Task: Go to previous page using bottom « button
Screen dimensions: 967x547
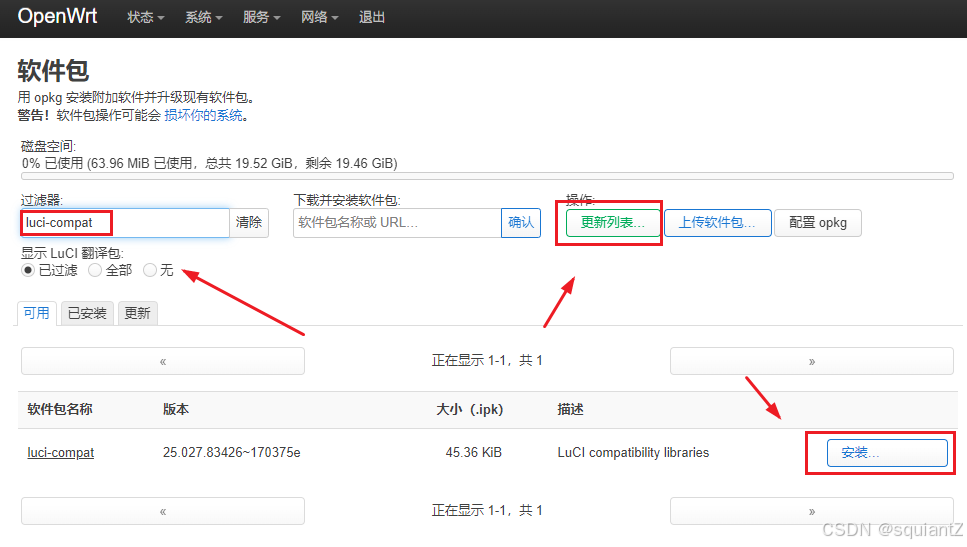Action: (x=163, y=511)
